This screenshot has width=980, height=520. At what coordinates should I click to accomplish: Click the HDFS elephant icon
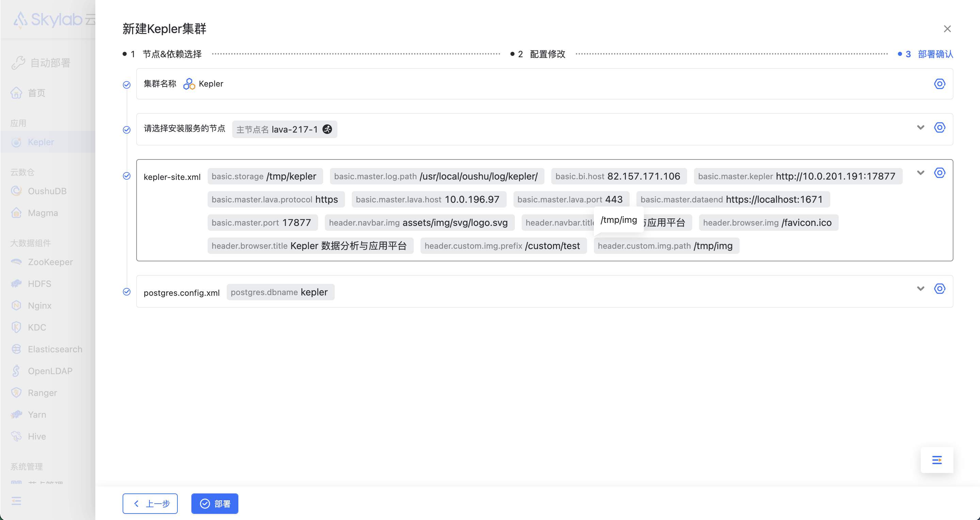pos(16,284)
